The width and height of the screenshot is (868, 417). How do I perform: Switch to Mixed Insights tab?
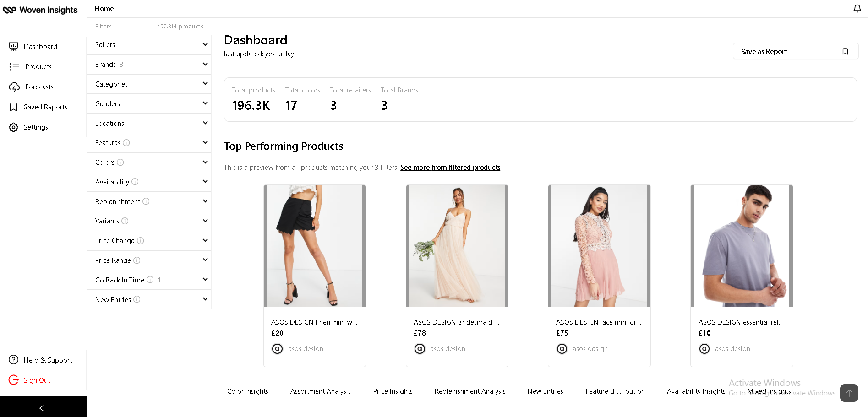point(769,391)
